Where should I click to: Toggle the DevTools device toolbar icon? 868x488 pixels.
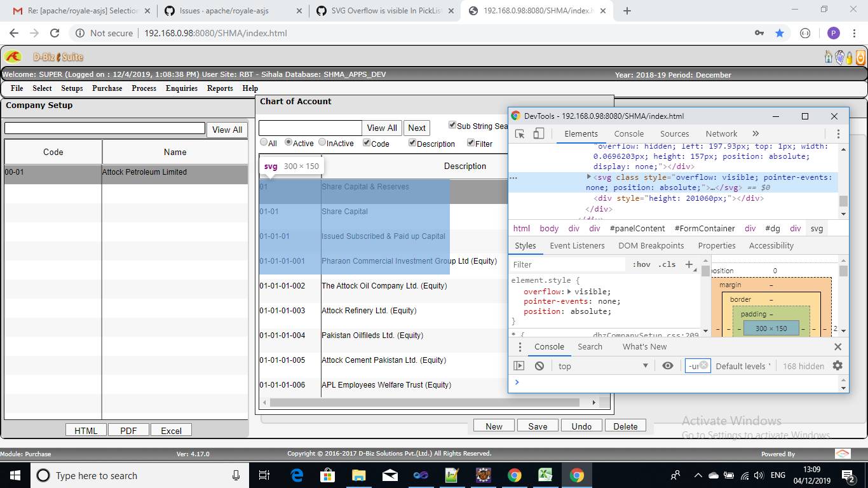pos(538,133)
